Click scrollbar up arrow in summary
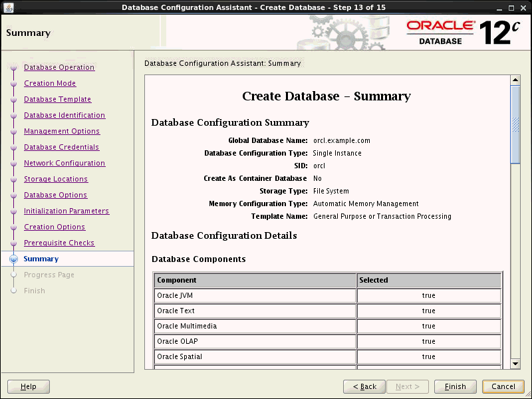 pos(515,80)
